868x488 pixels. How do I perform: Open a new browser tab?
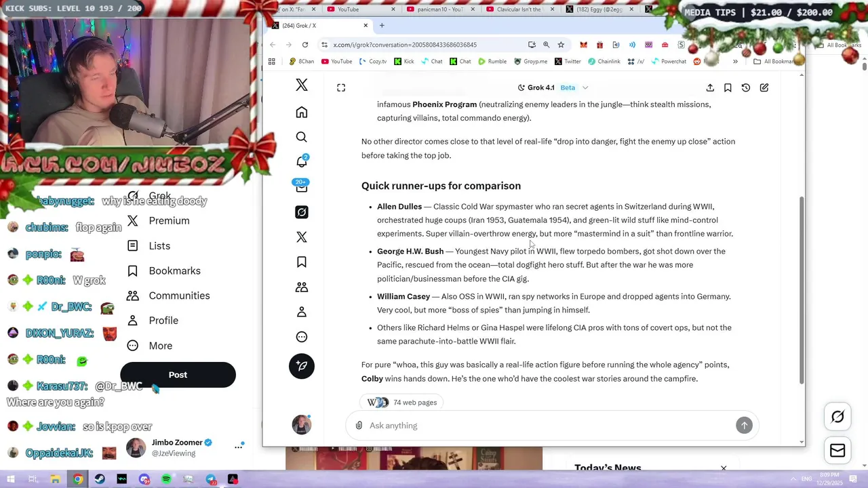(x=382, y=26)
